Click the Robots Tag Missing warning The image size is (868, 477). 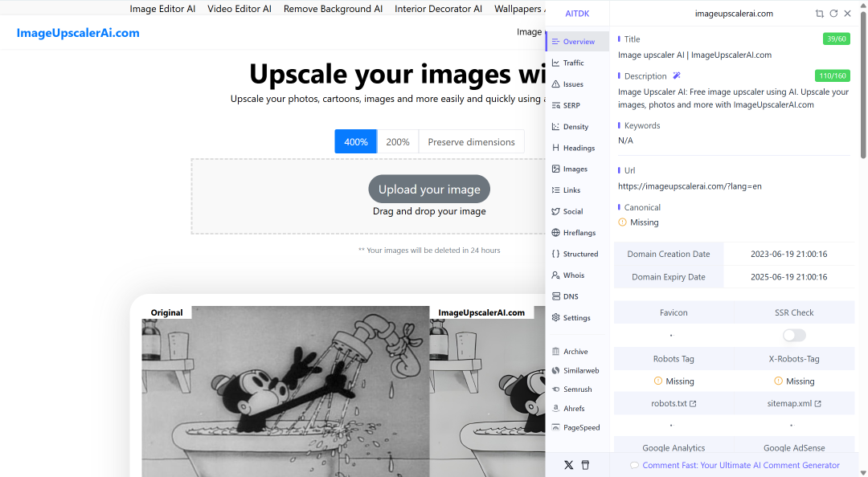click(674, 381)
